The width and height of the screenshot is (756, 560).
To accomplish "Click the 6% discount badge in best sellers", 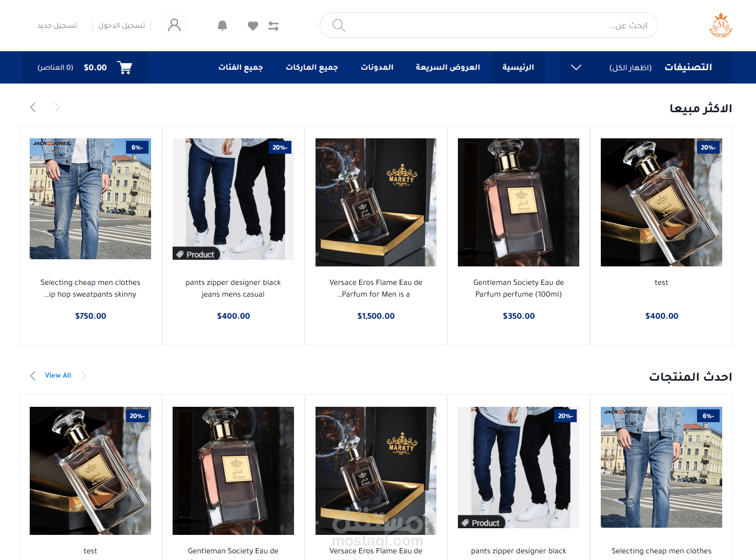I will point(137,148).
